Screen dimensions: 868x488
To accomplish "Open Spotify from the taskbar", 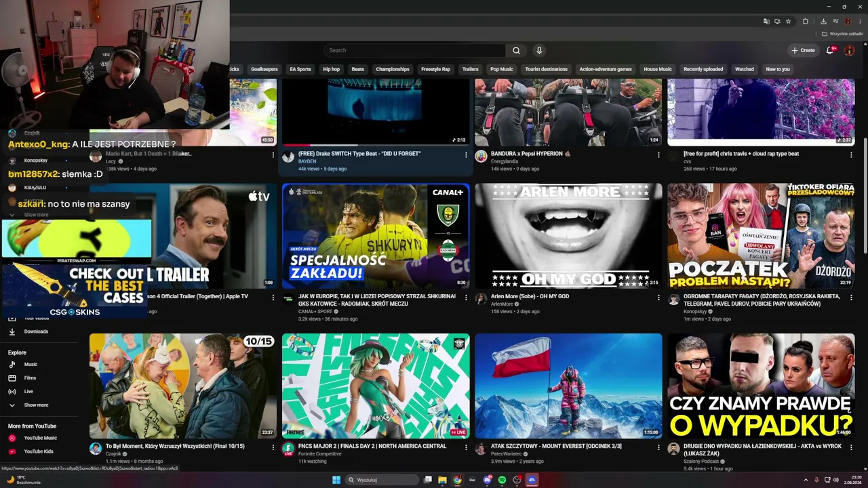I will point(502,480).
